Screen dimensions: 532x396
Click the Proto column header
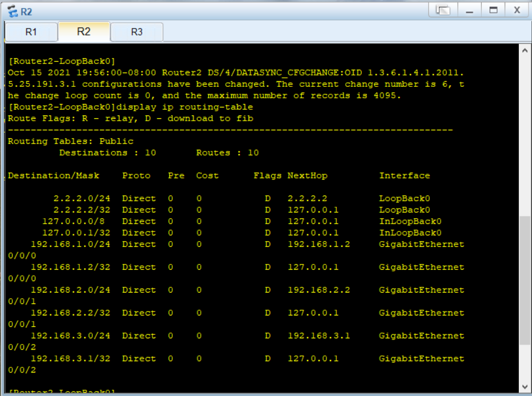tap(136, 175)
